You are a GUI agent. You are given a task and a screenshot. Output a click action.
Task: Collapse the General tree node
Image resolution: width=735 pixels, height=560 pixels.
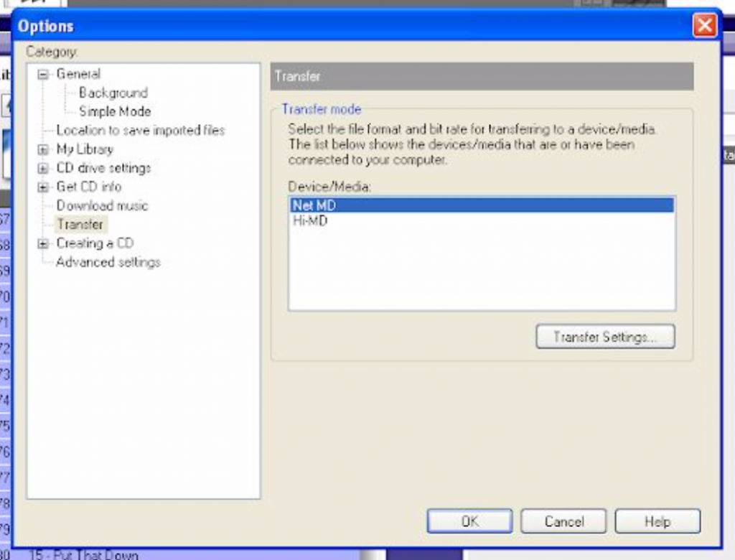pyautogui.click(x=44, y=74)
